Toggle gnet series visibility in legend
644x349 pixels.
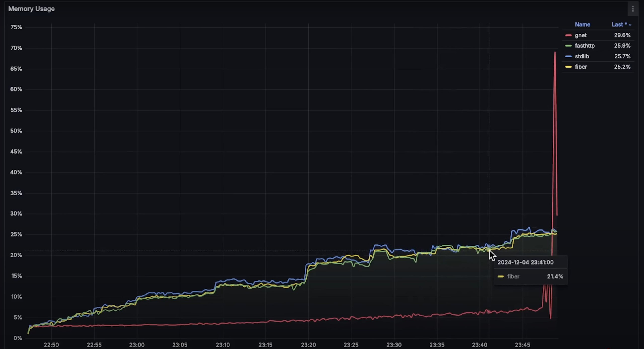click(x=581, y=35)
